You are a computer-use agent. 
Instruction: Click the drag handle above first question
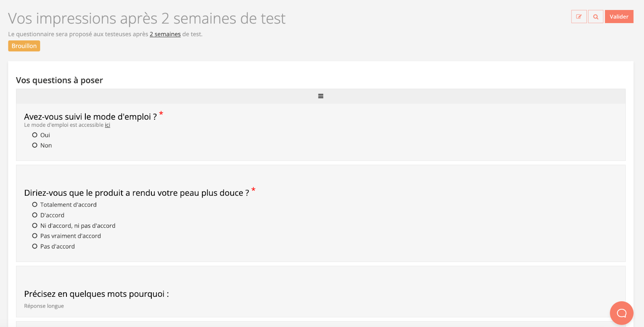pyautogui.click(x=321, y=96)
